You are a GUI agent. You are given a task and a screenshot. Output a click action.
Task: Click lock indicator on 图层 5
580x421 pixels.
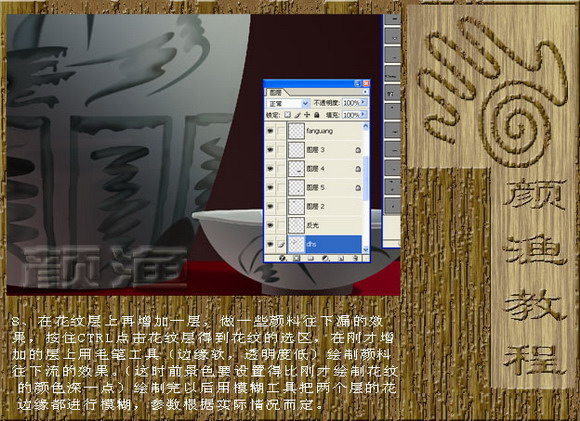358,188
